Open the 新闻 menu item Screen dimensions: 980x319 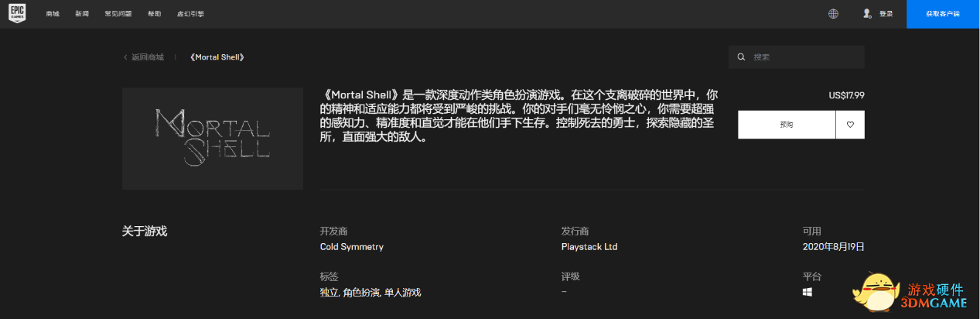82,14
